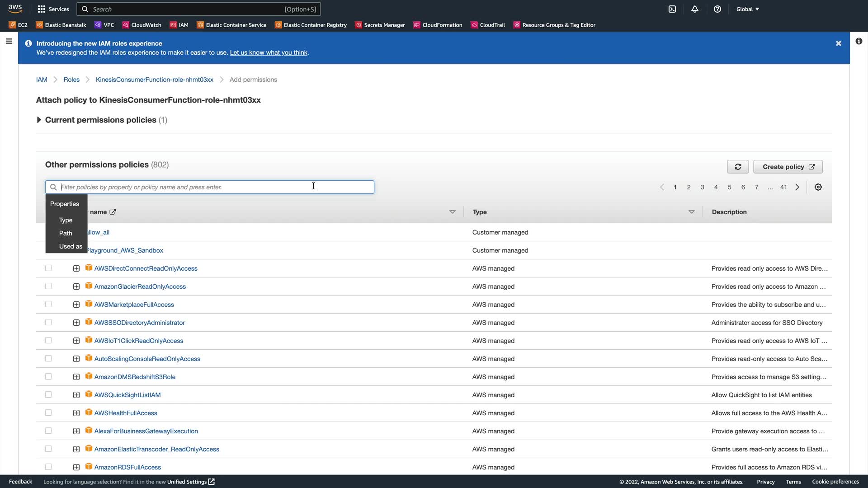The width and height of the screenshot is (868, 488).
Task: Open the left navigation hamburger menu
Action: tap(9, 42)
